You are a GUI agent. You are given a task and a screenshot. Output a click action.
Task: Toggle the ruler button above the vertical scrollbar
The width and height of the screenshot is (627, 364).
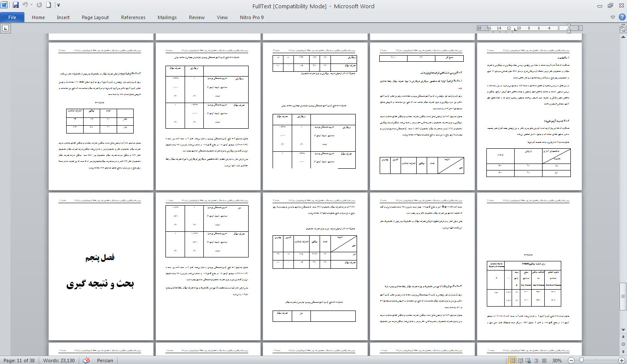coord(623,29)
